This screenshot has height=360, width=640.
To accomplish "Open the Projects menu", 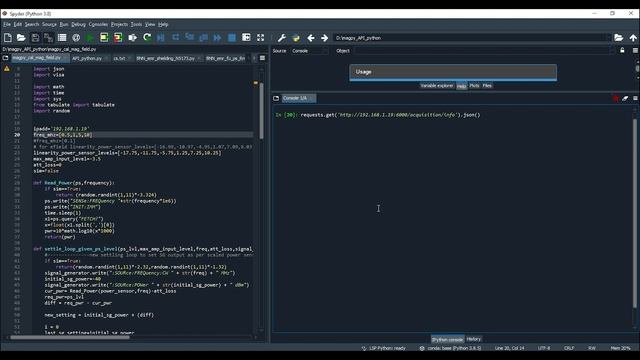I will [119, 24].
